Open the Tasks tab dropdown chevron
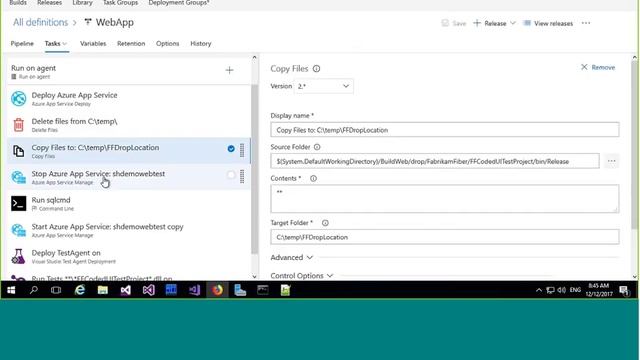 (65, 44)
